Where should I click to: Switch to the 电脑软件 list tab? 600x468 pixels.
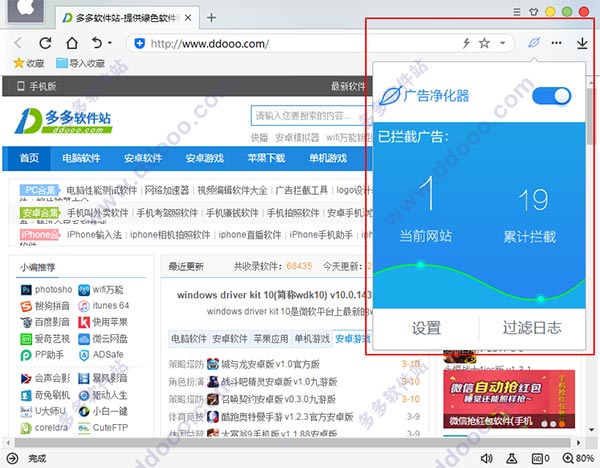189,339
